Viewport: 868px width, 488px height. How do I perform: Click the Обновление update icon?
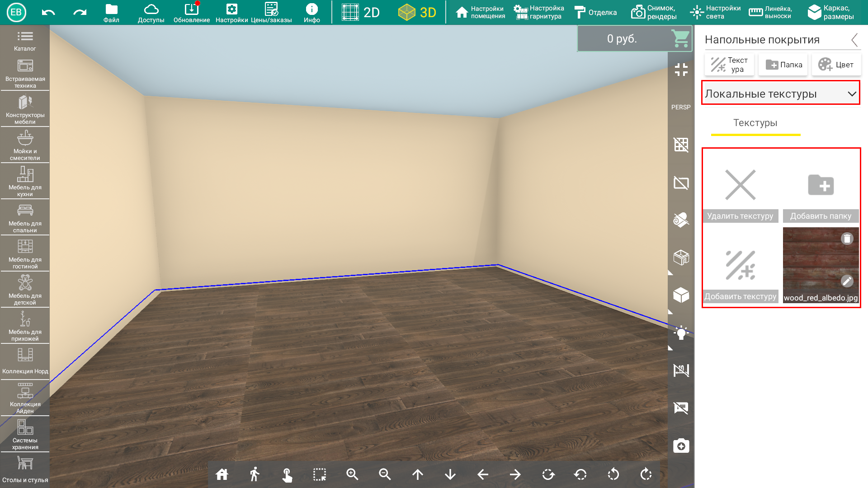[191, 13]
